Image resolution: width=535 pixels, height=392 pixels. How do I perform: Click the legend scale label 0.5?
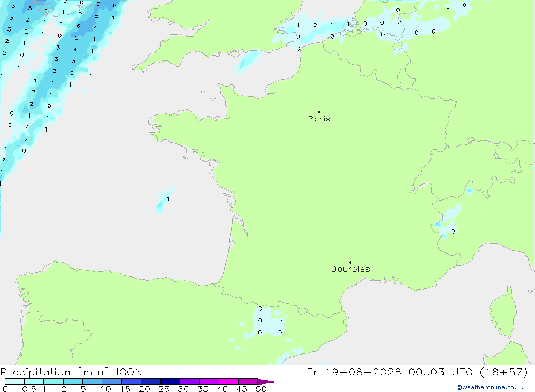point(29,389)
